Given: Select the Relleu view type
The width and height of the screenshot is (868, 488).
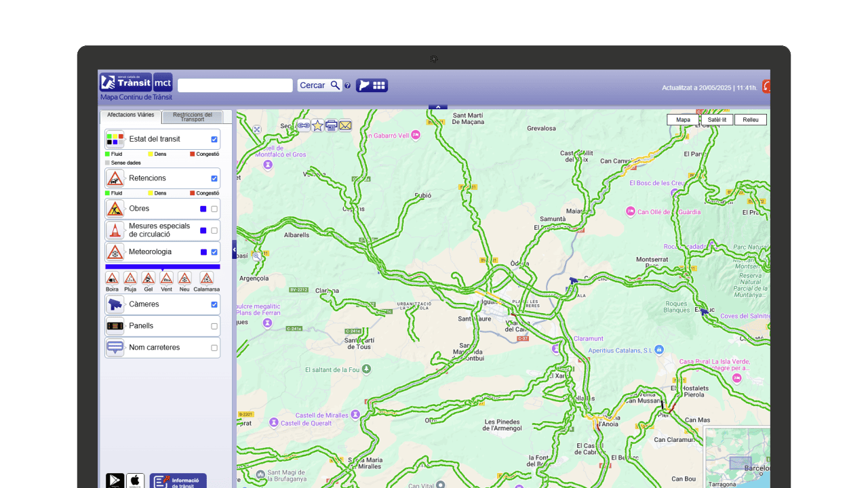Looking at the screenshot, I should point(751,119).
